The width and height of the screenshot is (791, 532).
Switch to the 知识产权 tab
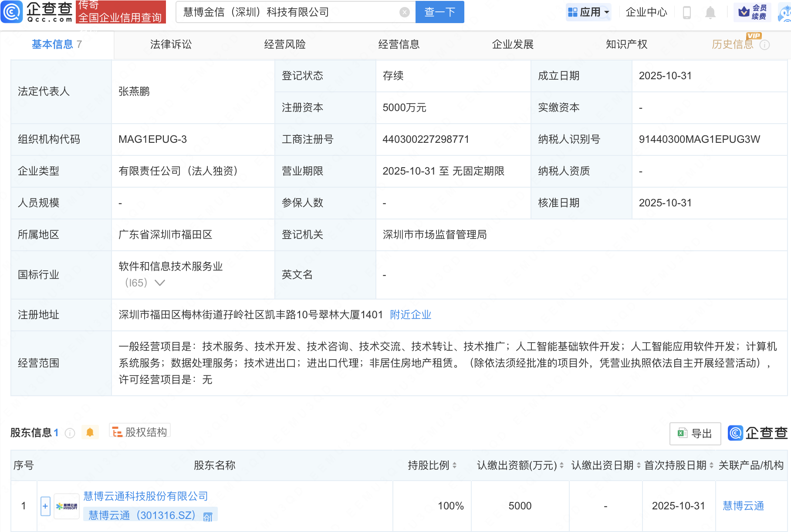626,44
